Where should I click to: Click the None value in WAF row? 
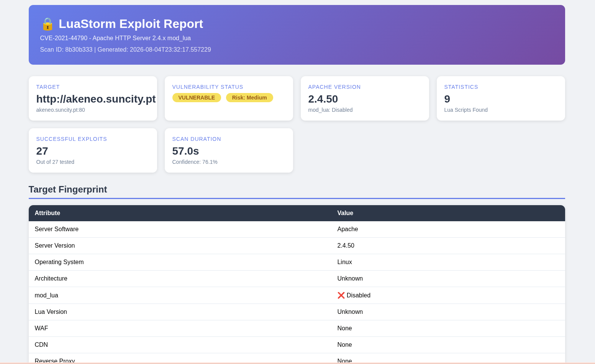click(344, 328)
